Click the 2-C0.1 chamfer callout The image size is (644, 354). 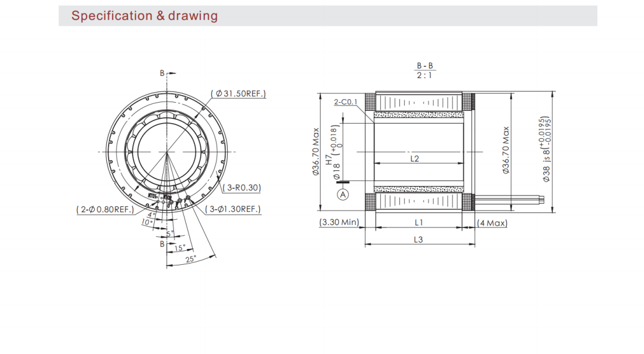click(346, 102)
